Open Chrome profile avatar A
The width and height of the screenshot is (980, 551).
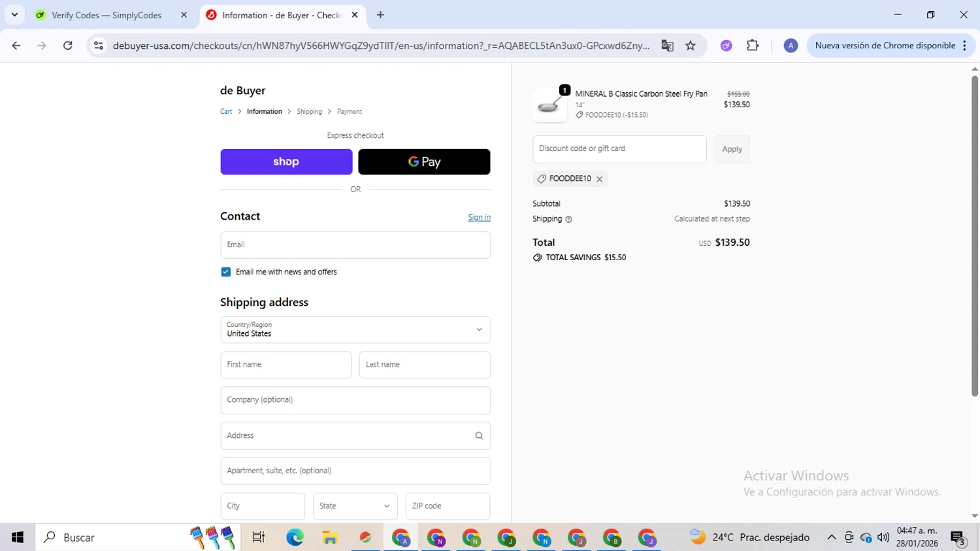point(791,46)
